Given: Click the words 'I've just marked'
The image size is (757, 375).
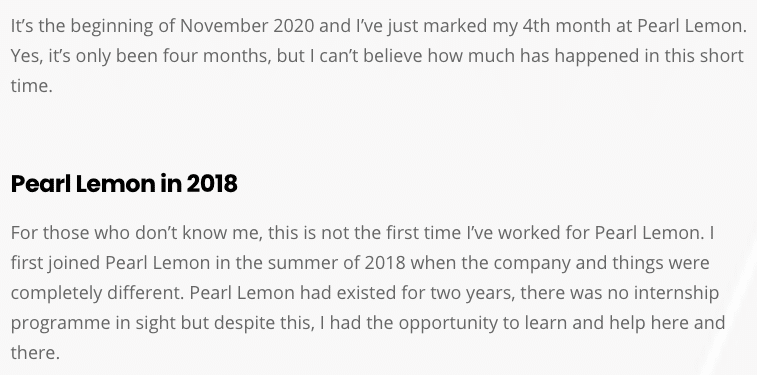Looking at the screenshot, I should pyautogui.click(x=420, y=26).
